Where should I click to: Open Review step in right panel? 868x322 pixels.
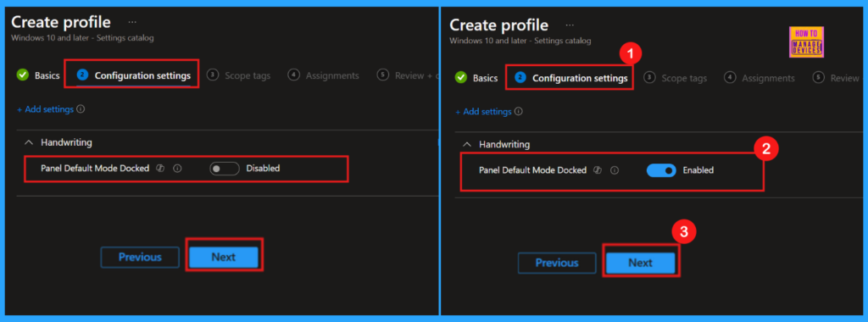pyautogui.click(x=836, y=78)
